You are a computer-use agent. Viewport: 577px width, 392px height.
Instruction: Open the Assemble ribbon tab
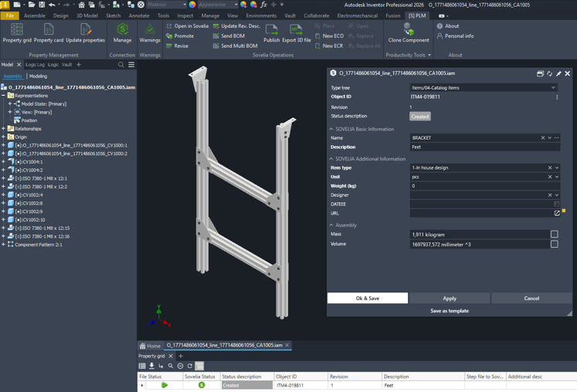pyautogui.click(x=34, y=15)
